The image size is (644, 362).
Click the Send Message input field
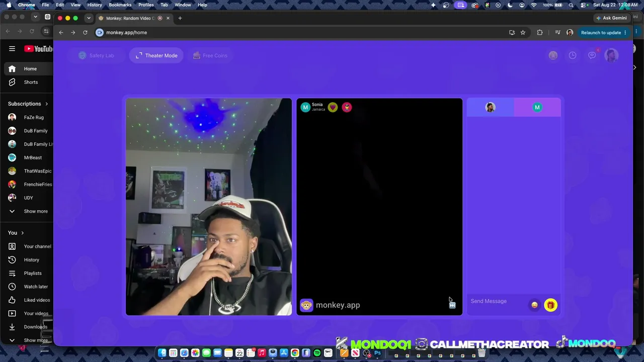tap(498, 301)
